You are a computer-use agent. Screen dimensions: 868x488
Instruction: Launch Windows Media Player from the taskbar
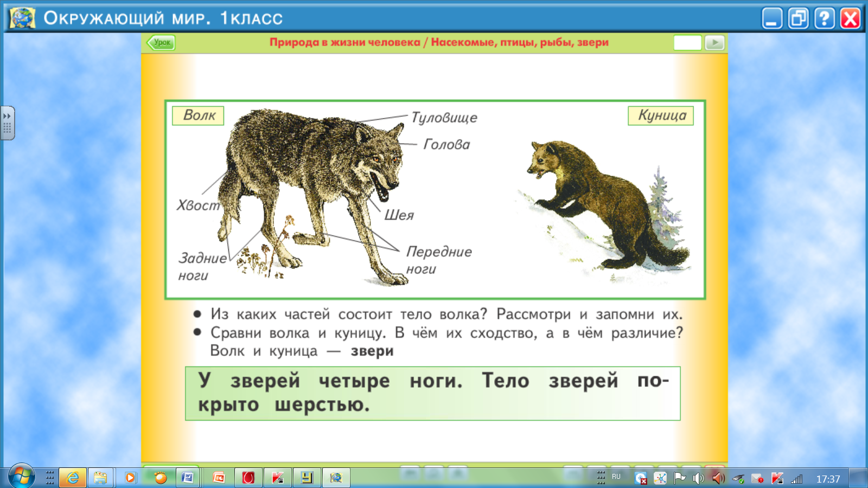(x=130, y=478)
